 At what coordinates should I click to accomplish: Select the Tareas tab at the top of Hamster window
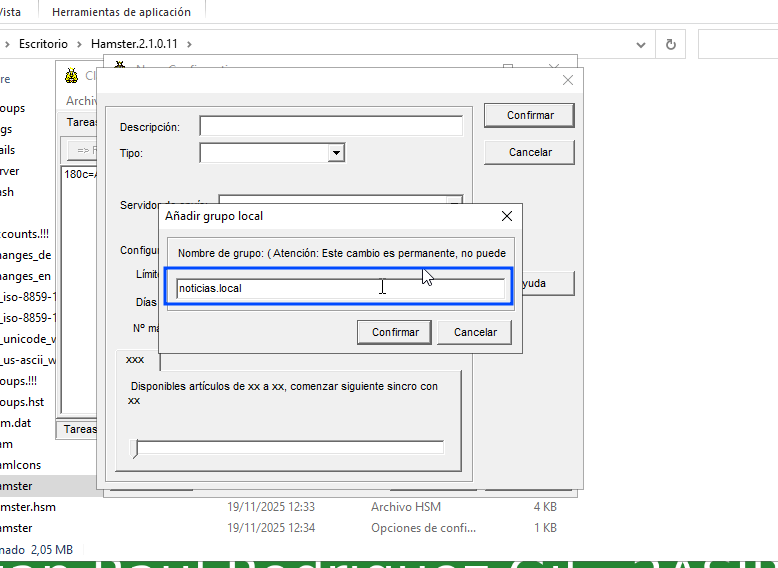coord(81,122)
